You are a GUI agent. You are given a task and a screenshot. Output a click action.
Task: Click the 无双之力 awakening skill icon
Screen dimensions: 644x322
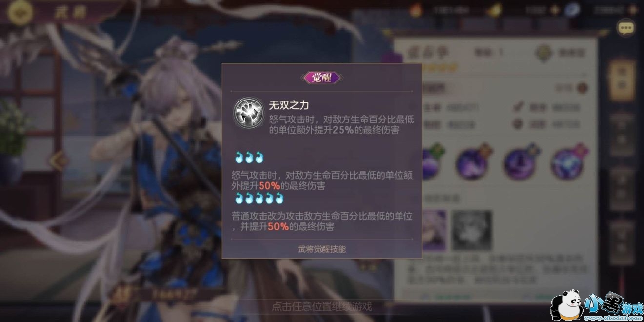click(247, 112)
